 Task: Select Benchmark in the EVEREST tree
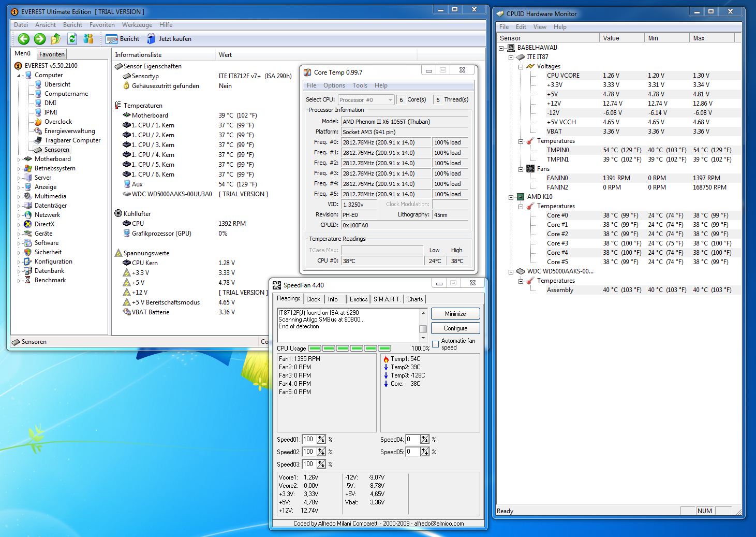tap(50, 280)
